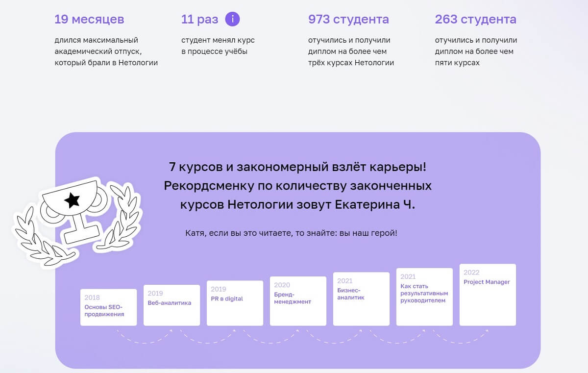Click the info icon next to "11 раз"
This screenshot has height=373, width=588.
pyautogui.click(x=233, y=19)
